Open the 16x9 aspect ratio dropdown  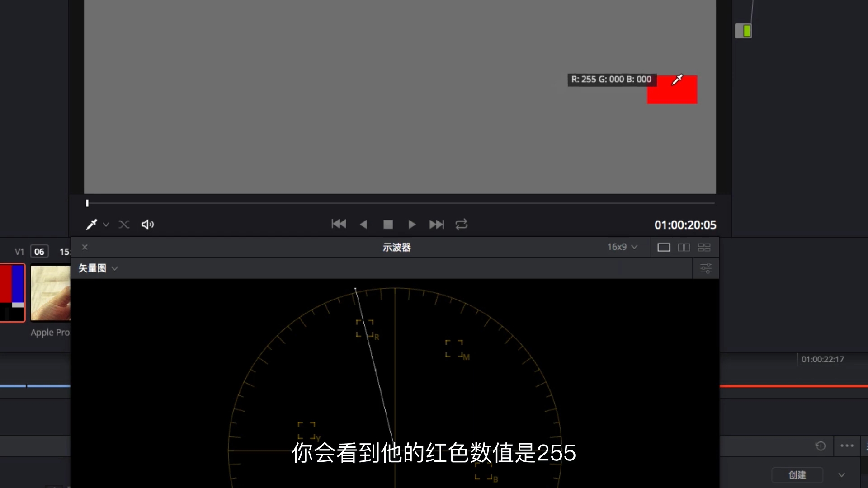tap(621, 247)
